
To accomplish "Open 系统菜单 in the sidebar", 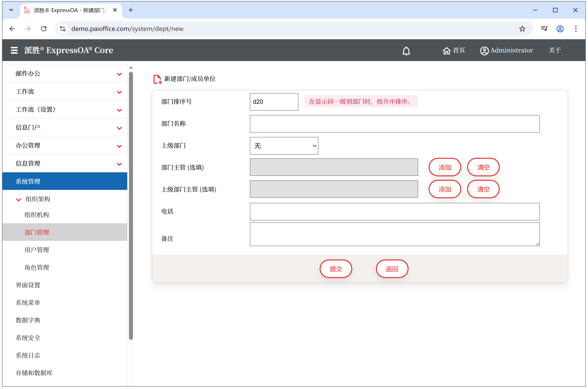I will click(28, 303).
